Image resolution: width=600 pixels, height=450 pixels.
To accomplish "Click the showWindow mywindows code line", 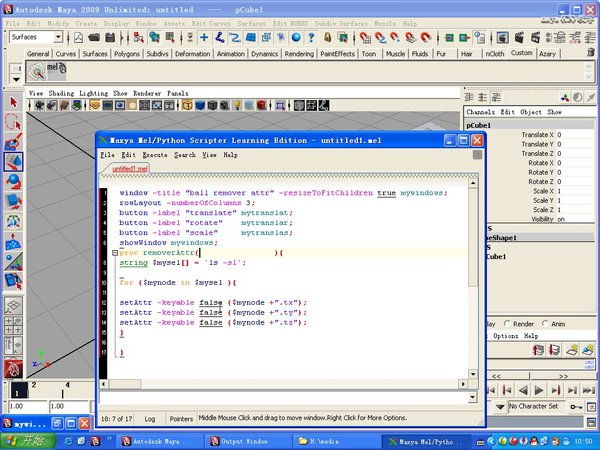I will 168,243.
